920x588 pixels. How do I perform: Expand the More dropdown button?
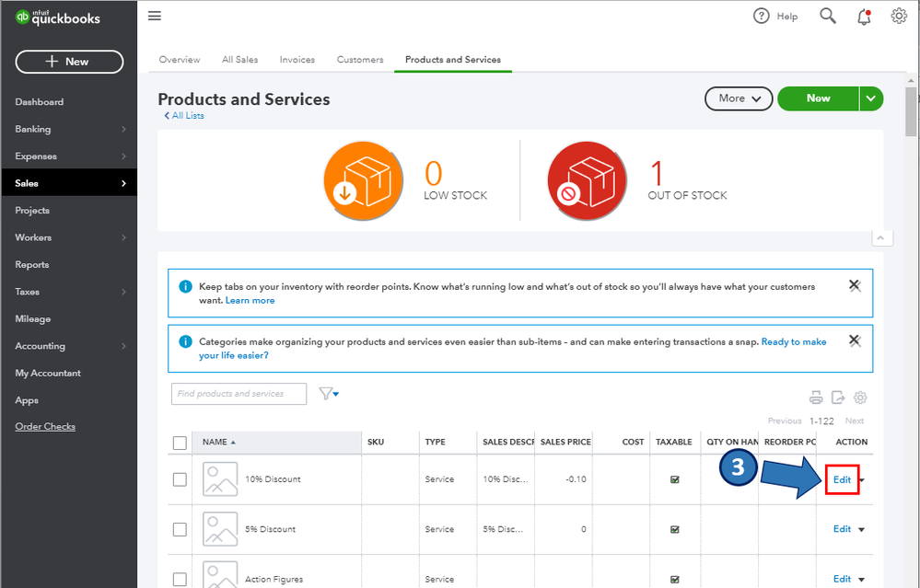point(739,98)
